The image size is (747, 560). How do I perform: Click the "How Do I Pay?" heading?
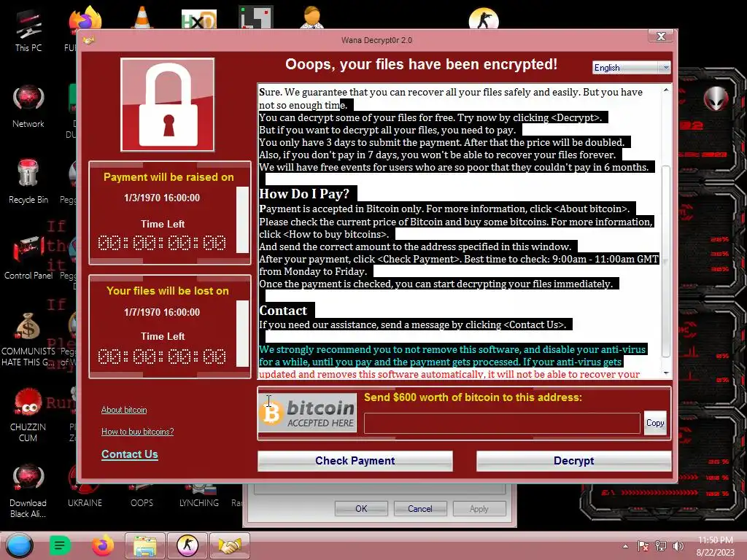[304, 194]
